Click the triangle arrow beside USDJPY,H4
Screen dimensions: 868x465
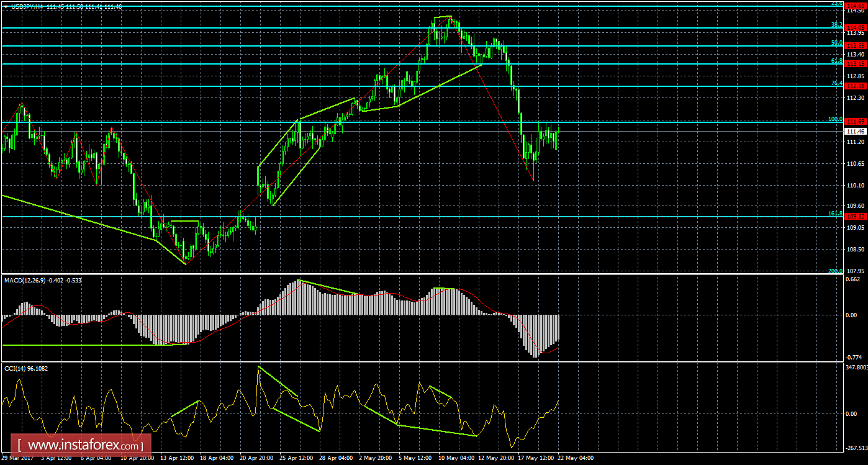[x=6, y=6]
